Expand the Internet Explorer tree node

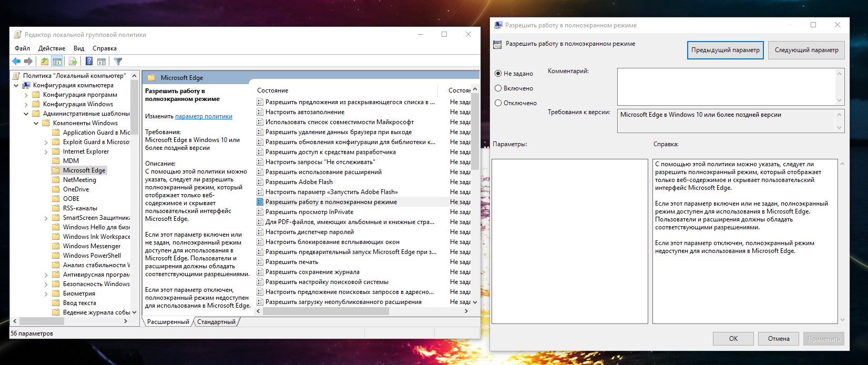pos(46,151)
